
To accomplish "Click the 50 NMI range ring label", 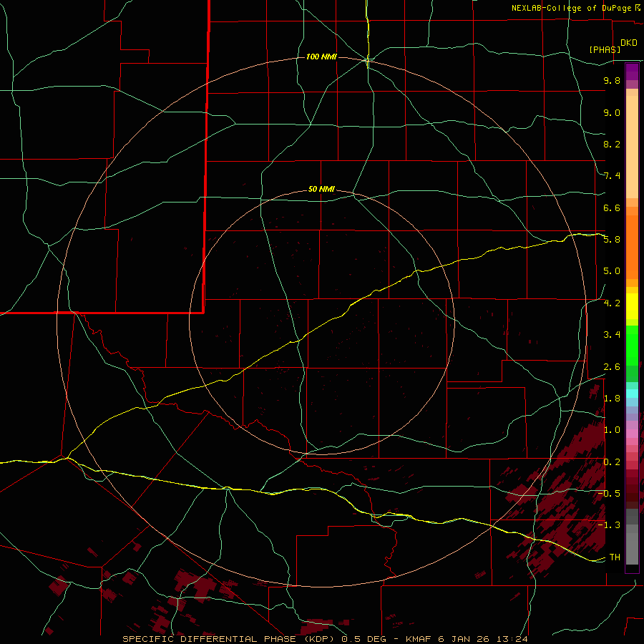I will [x=321, y=189].
